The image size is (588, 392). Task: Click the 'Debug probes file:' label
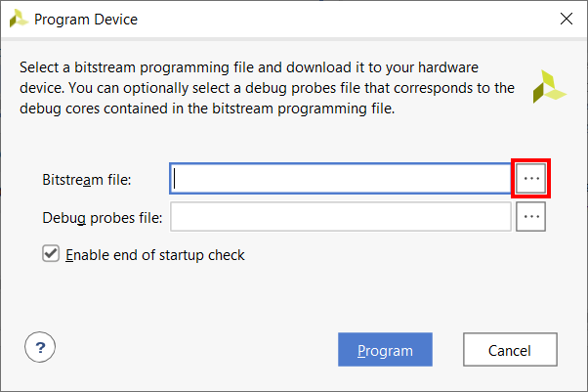pos(103,218)
